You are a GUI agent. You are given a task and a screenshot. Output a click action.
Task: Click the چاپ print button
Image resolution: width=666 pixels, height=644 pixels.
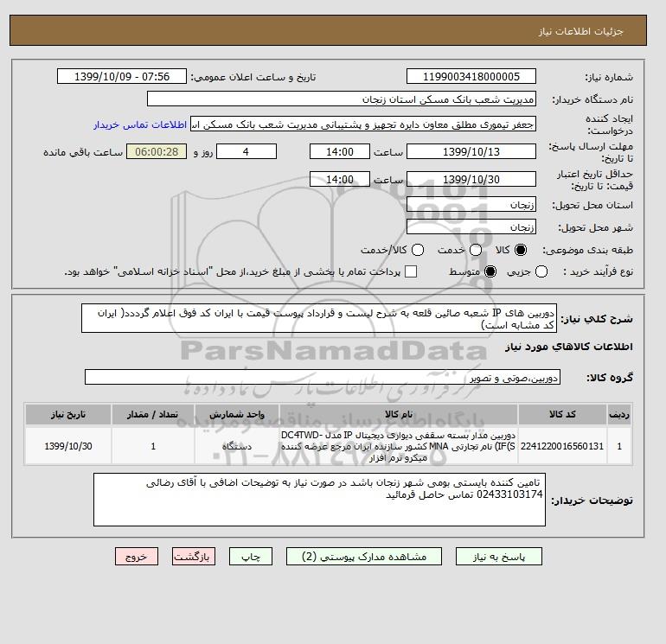click(x=251, y=556)
